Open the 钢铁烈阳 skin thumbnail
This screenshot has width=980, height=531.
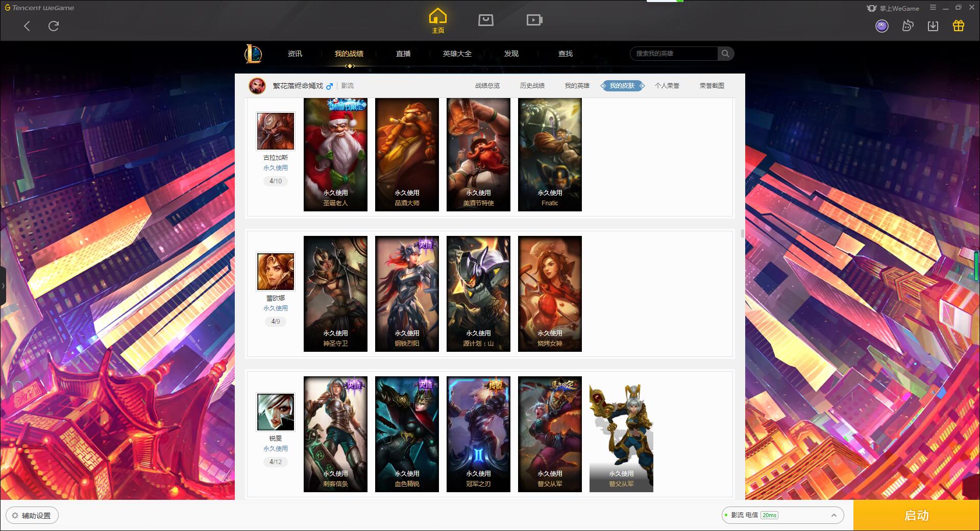407,294
